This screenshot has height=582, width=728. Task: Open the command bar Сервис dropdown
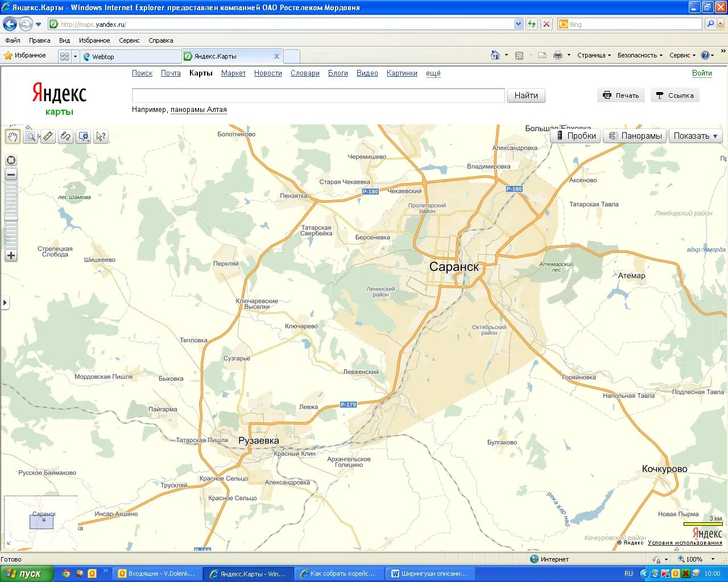point(682,55)
